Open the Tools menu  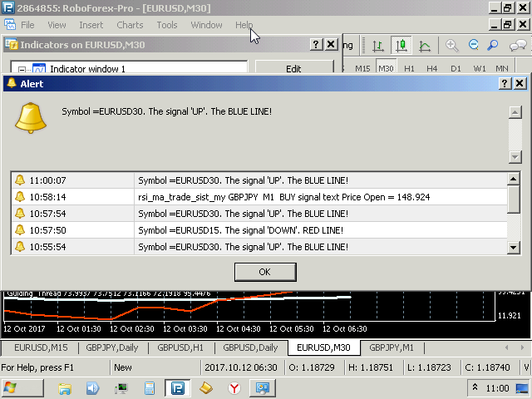pos(167,25)
